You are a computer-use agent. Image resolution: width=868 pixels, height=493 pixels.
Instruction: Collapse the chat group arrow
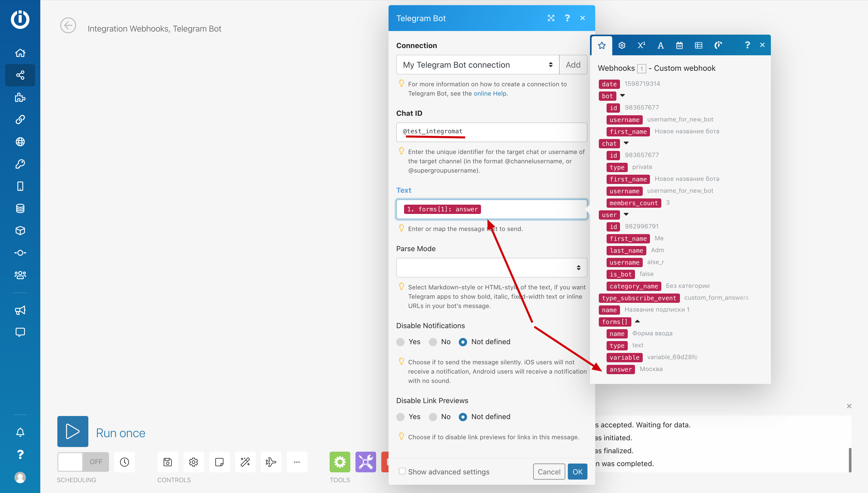tap(626, 143)
